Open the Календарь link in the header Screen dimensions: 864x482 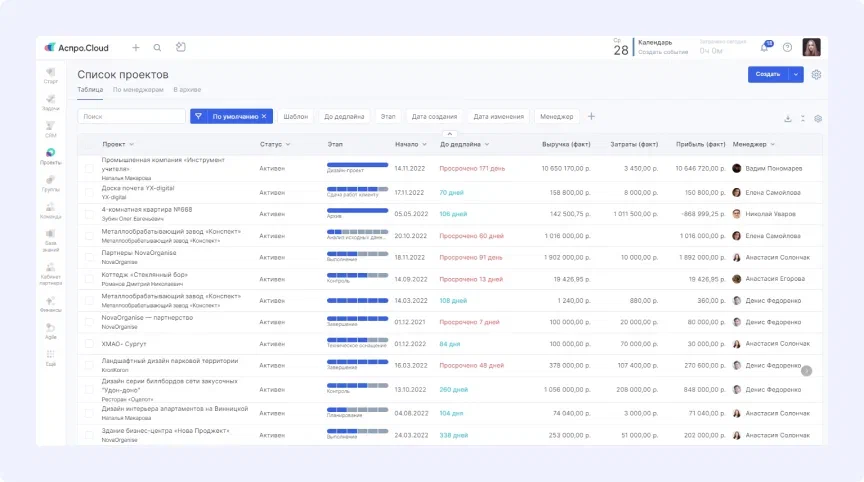655,42
